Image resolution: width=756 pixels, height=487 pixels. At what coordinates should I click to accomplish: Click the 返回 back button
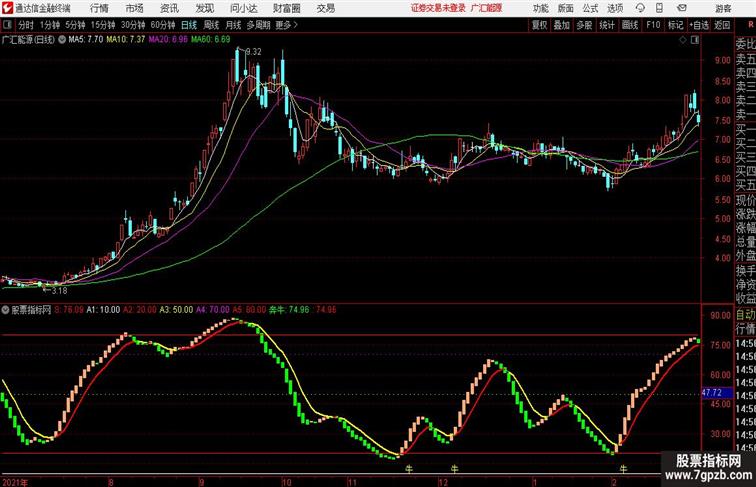[x=722, y=25]
